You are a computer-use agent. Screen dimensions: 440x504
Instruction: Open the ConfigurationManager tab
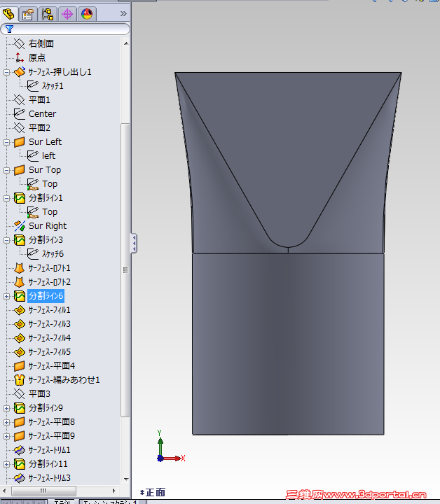[x=48, y=14]
